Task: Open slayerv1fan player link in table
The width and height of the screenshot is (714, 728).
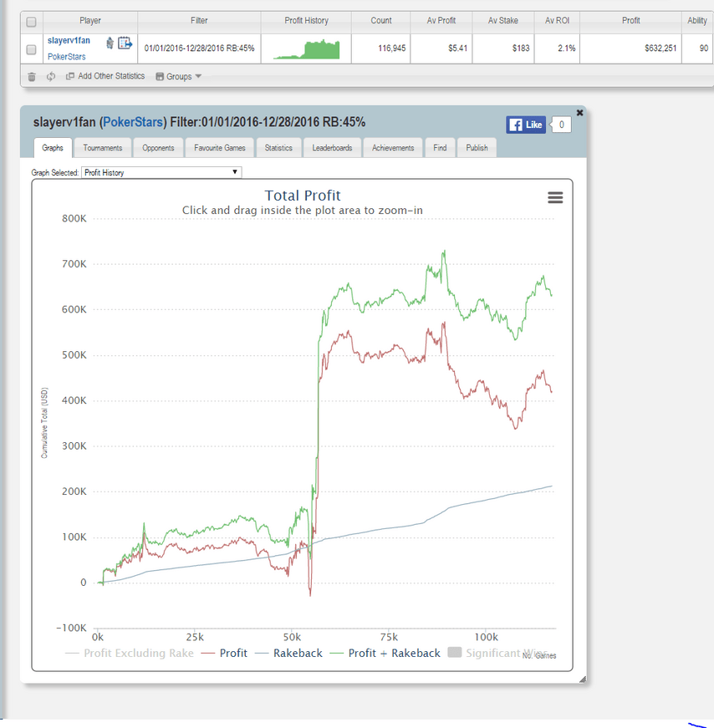Action: (69, 40)
